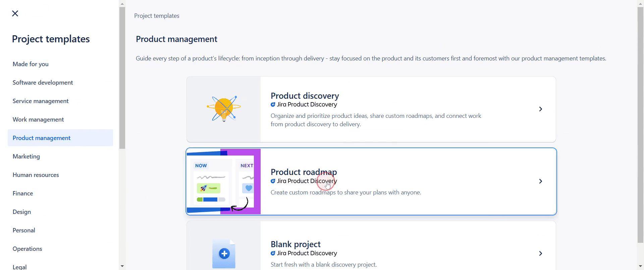Open Made for you category
The image size is (644, 270).
point(31,64)
